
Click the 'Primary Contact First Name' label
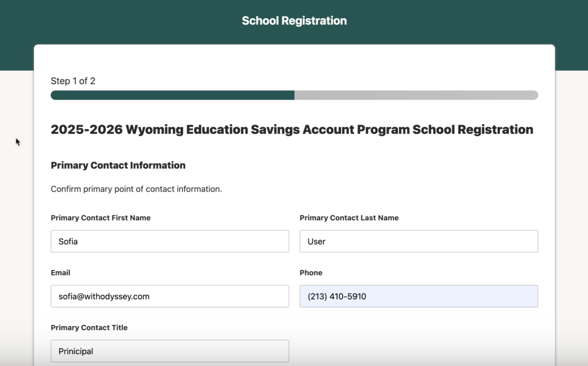click(101, 218)
